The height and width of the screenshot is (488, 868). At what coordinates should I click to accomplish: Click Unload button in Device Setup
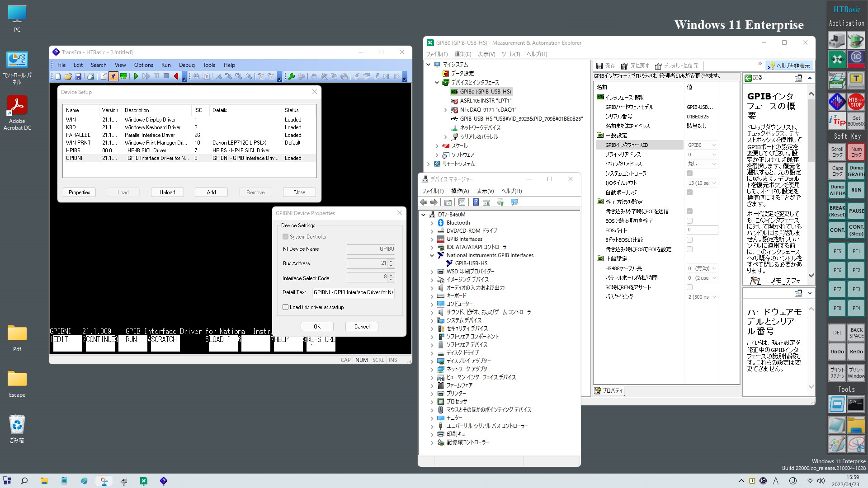click(x=167, y=192)
